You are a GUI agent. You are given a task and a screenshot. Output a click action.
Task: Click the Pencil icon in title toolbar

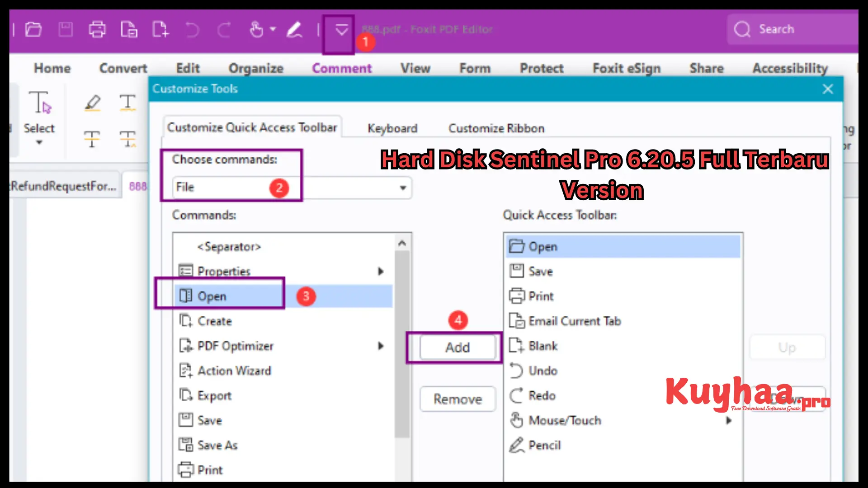[294, 30]
